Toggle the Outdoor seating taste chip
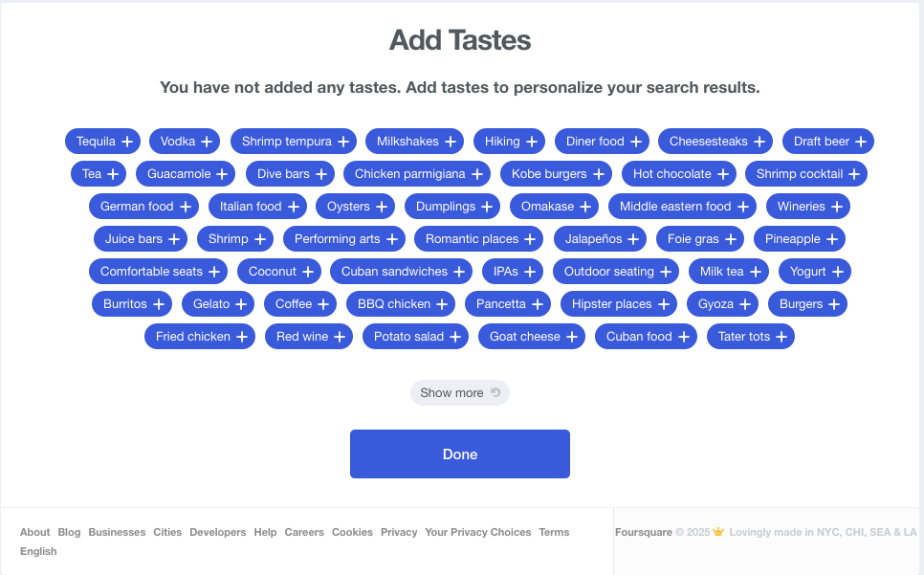 coord(616,272)
